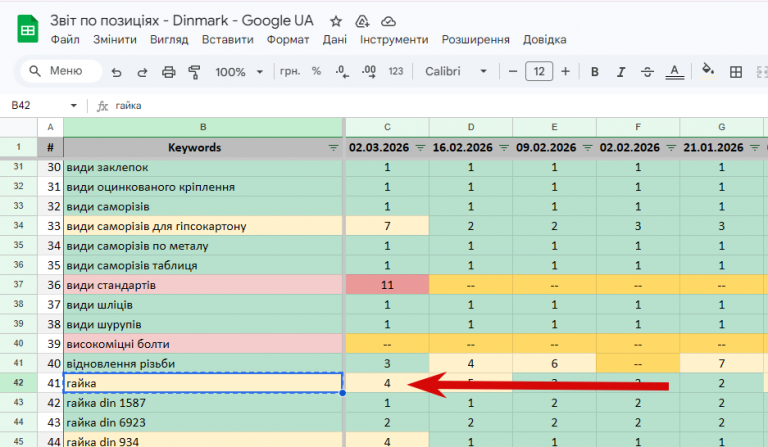Open the 100% zoom dropdown
The image size is (768, 447).
click(238, 72)
